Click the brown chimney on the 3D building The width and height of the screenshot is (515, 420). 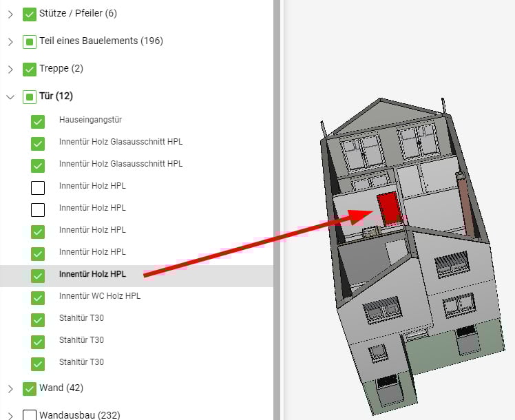tap(465, 204)
